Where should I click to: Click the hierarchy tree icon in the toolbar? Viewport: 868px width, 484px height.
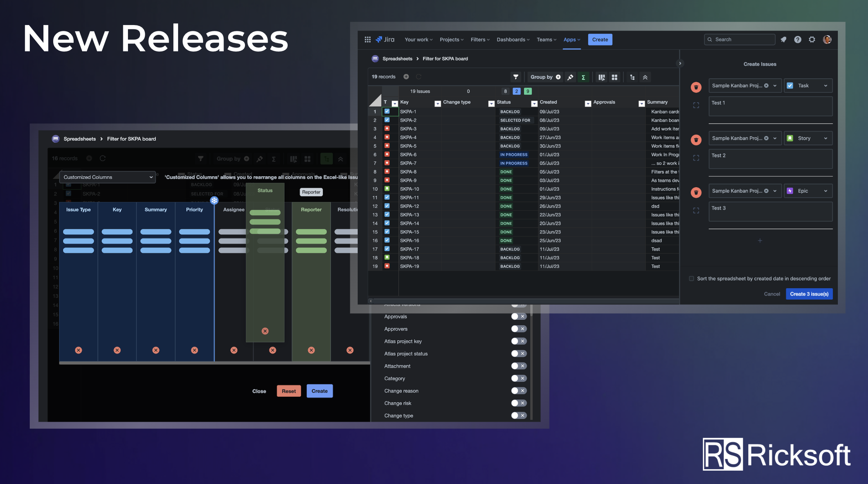pyautogui.click(x=632, y=77)
